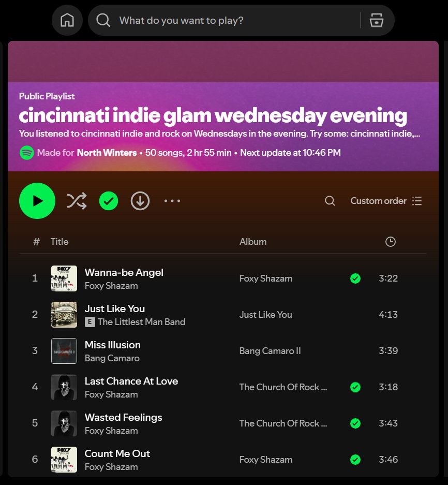Screen dimensions: 448x485
Task: Open the Bang Camaro artist link
Action: click(x=112, y=358)
